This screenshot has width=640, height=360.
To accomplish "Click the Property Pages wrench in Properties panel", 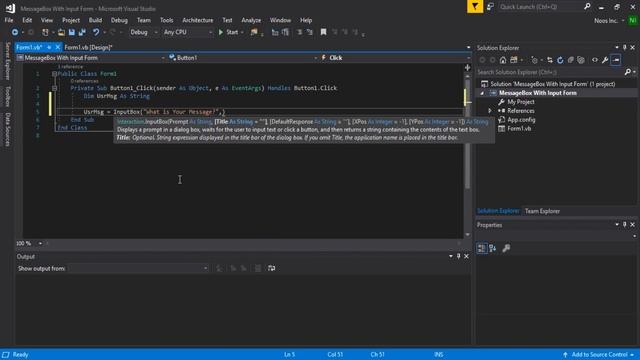I will coord(506,248).
